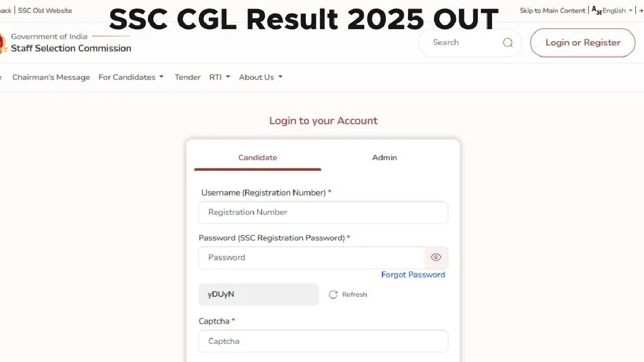
Task: Click the Registration Number input field
Action: 323,212
